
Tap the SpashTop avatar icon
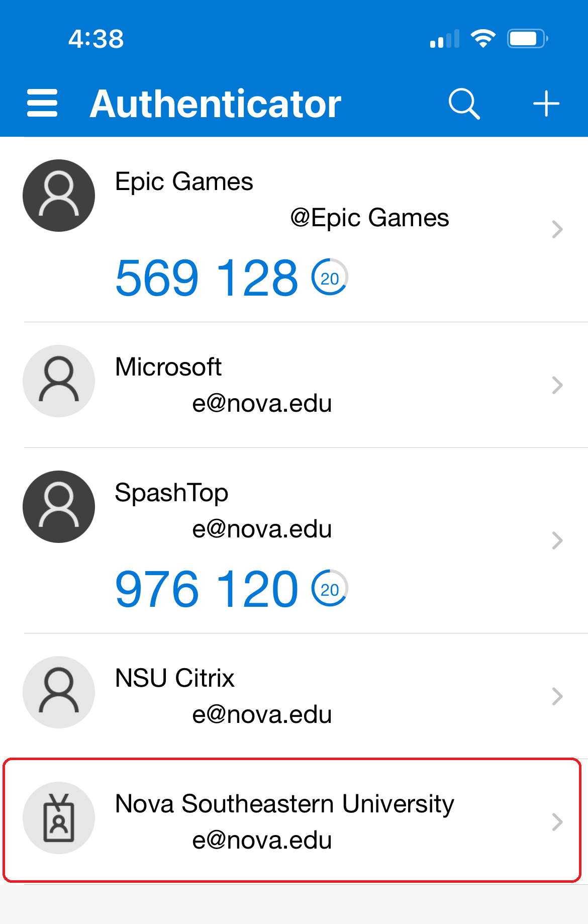(x=59, y=507)
